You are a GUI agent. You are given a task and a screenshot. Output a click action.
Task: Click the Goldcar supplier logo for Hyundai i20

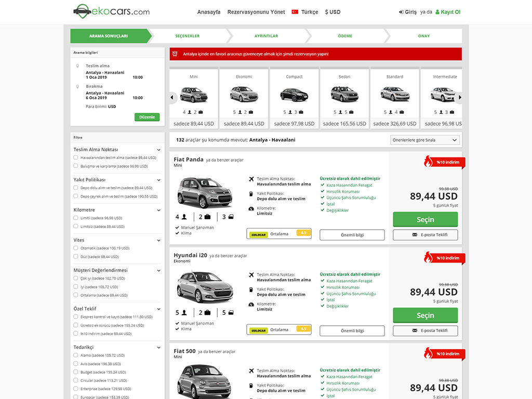(x=259, y=330)
